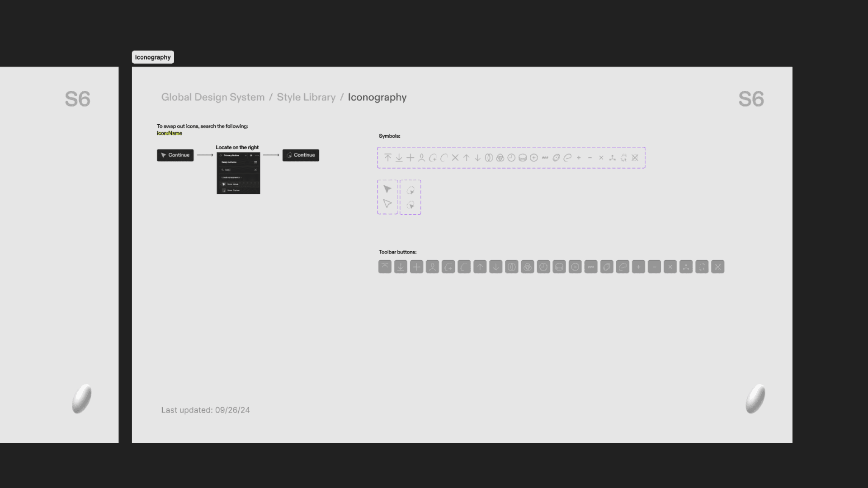Click the large X symbol in the symbols row
868x488 pixels.
(x=455, y=158)
